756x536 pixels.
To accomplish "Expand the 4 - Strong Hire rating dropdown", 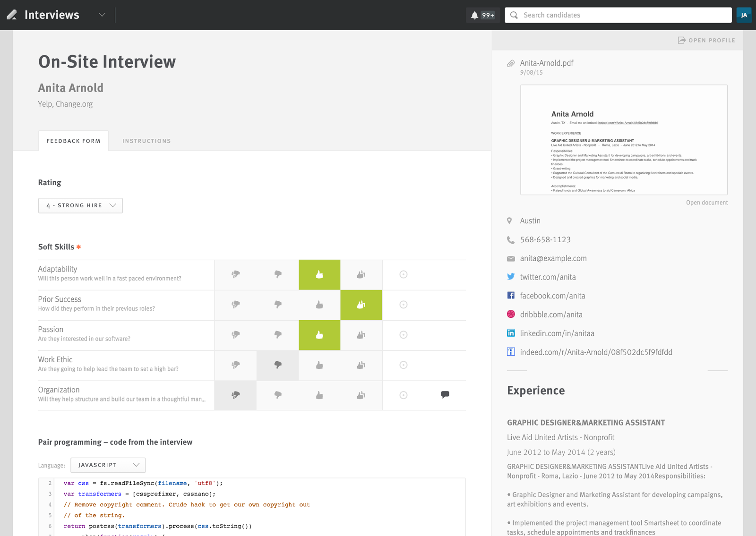I will (x=80, y=205).
